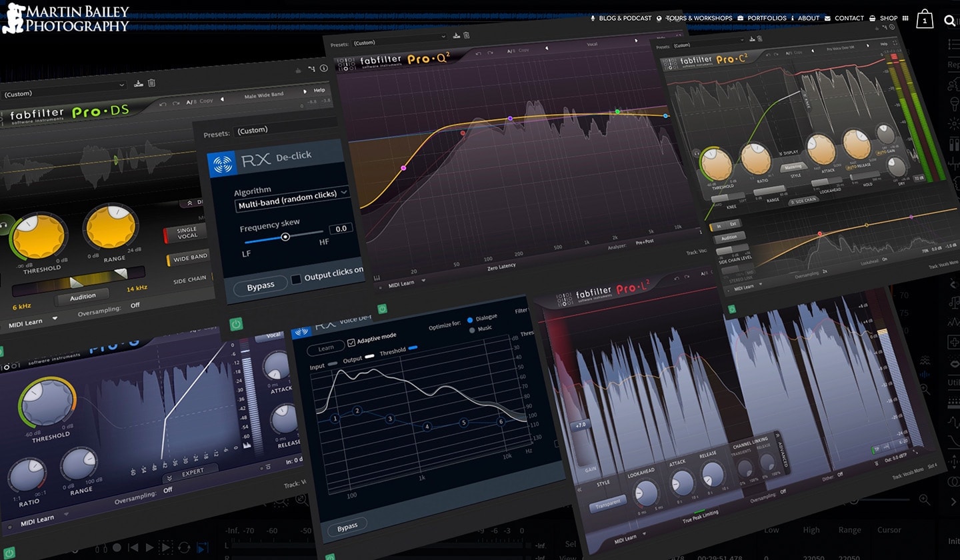The width and height of the screenshot is (960, 560).
Task: Click the Pro-DS preset trash icon
Action: (x=152, y=83)
